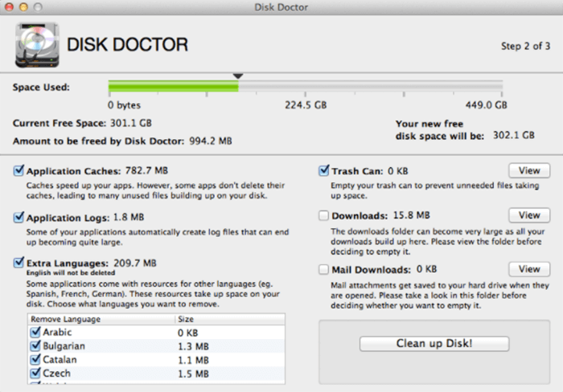Click the 449.0 GB scale label
Image resolution: width=563 pixels, height=392 pixels.
click(x=486, y=105)
